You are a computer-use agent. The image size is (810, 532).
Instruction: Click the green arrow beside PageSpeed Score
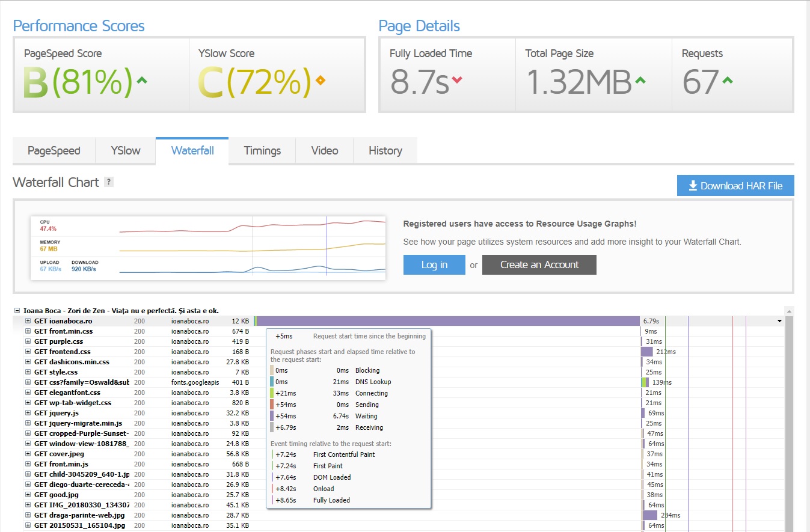pyautogui.click(x=142, y=81)
